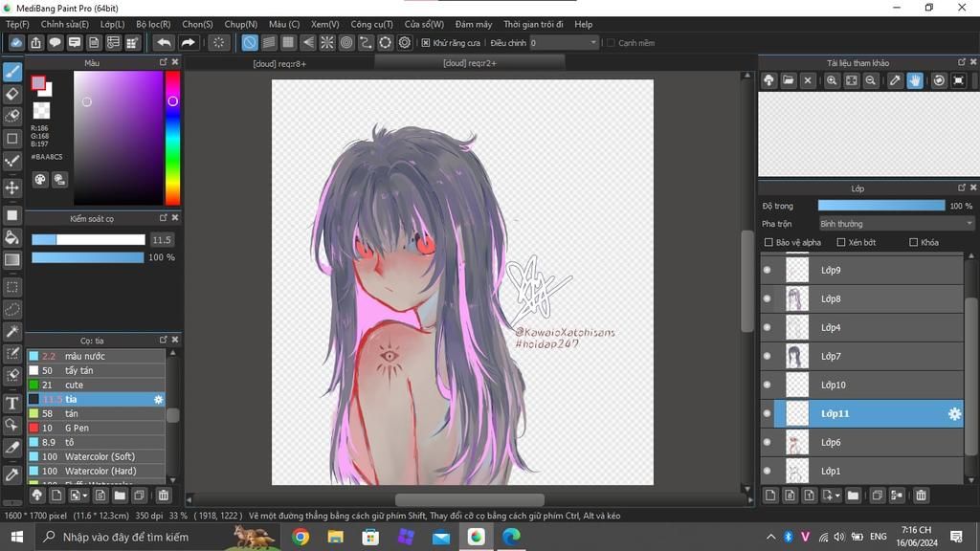The image size is (980, 551).
Task: Enable Bảo vệ alpha checkbox
Action: 768,242
